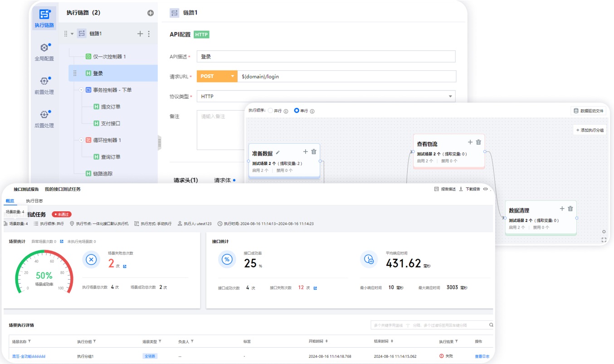614x364 pixels.
Task: Click the API描述 input field containing 登录
Action: [326, 57]
